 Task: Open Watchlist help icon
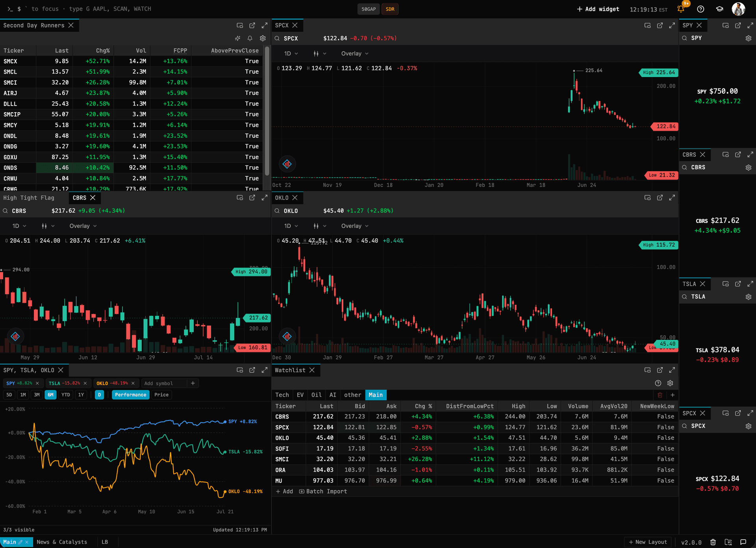pyautogui.click(x=658, y=383)
